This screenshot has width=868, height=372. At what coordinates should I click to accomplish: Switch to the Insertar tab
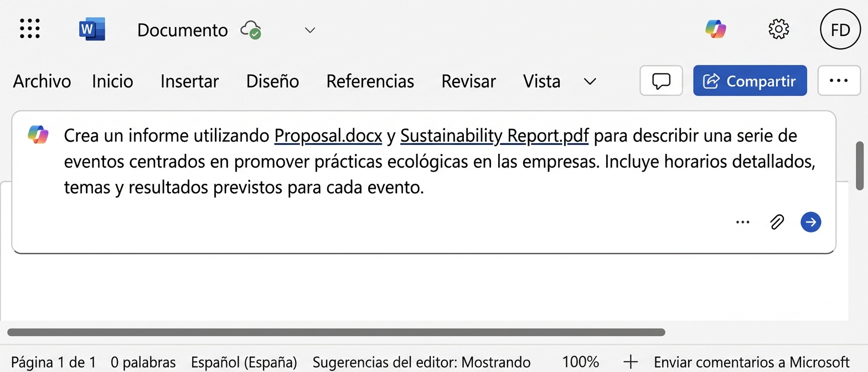tap(189, 81)
